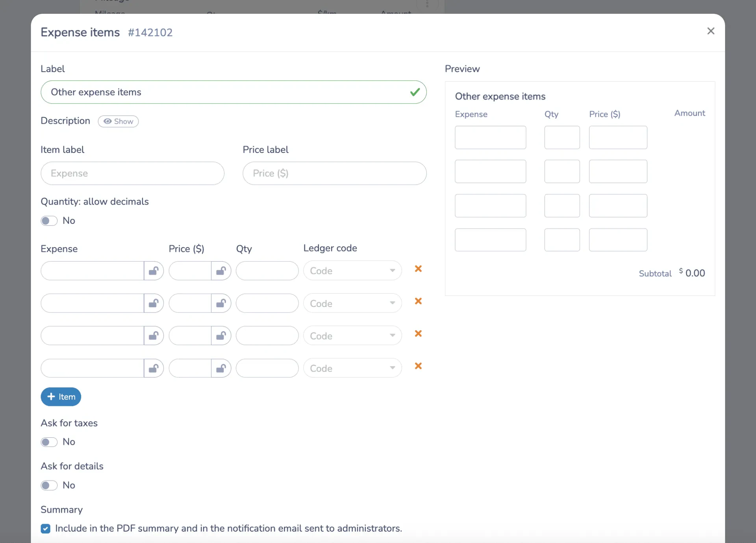
Task: Toggle lock on third row Price field
Action: (221, 336)
